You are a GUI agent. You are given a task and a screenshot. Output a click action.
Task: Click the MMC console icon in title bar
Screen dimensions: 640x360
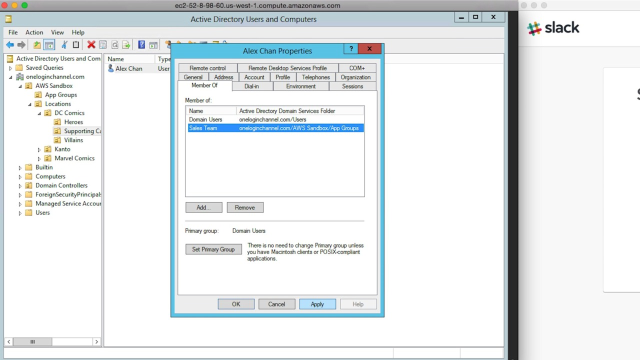[9, 19]
